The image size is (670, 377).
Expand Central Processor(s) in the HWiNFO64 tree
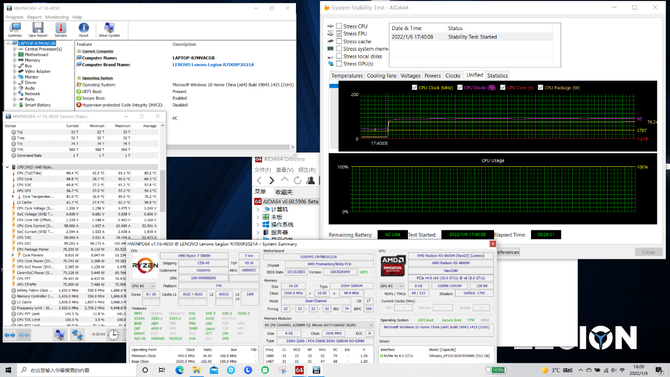coord(15,49)
